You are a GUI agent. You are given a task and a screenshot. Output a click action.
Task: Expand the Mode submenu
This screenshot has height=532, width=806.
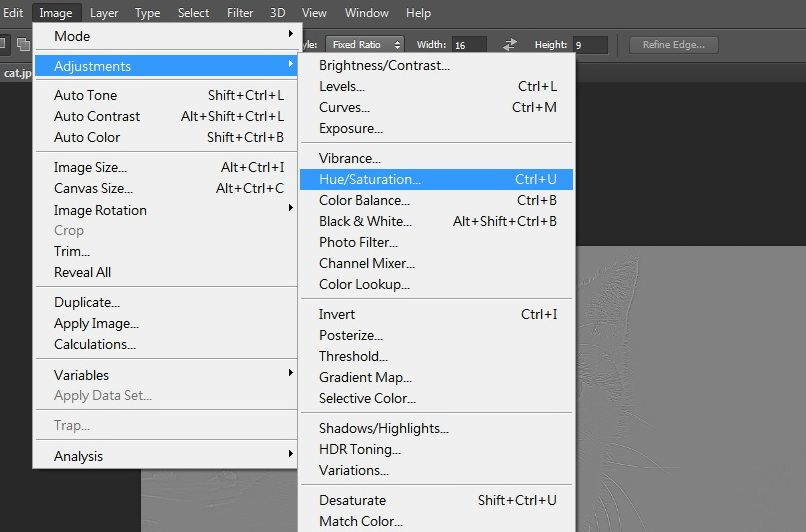pyautogui.click(x=166, y=36)
